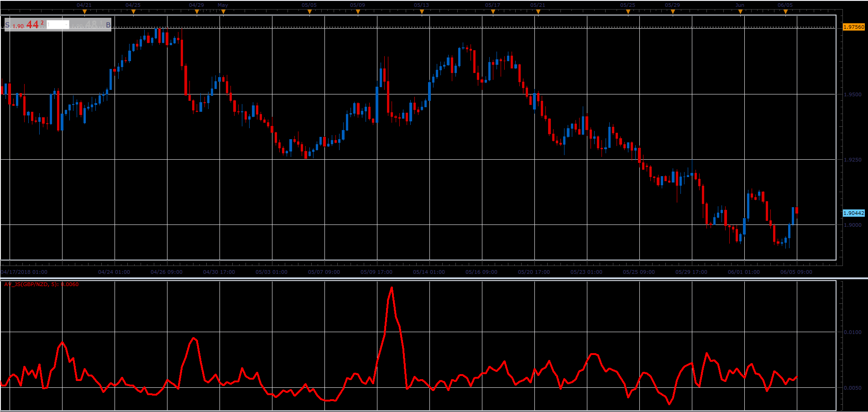Click the 05/09 17:00 time axis label
This screenshot has width=868, height=412.
[x=376, y=272]
